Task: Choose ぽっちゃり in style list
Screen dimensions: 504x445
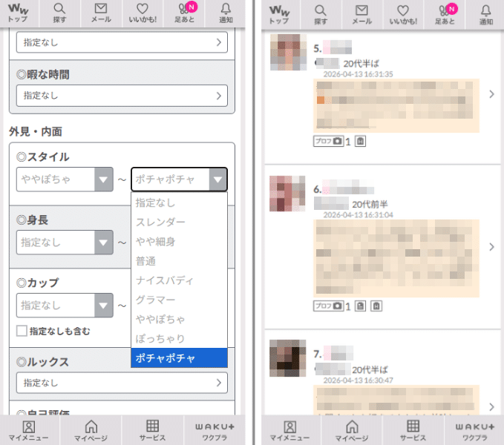Action: pyautogui.click(x=179, y=338)
